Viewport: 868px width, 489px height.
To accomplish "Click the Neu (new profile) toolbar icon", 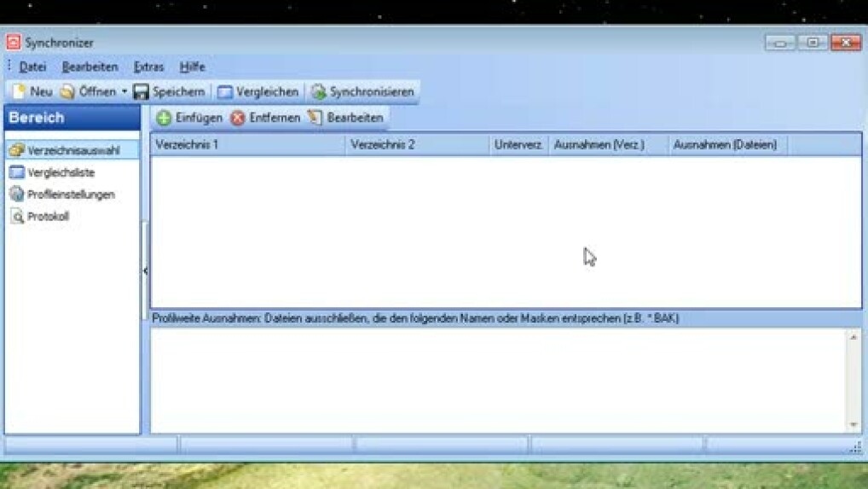I will click(19, 91).
